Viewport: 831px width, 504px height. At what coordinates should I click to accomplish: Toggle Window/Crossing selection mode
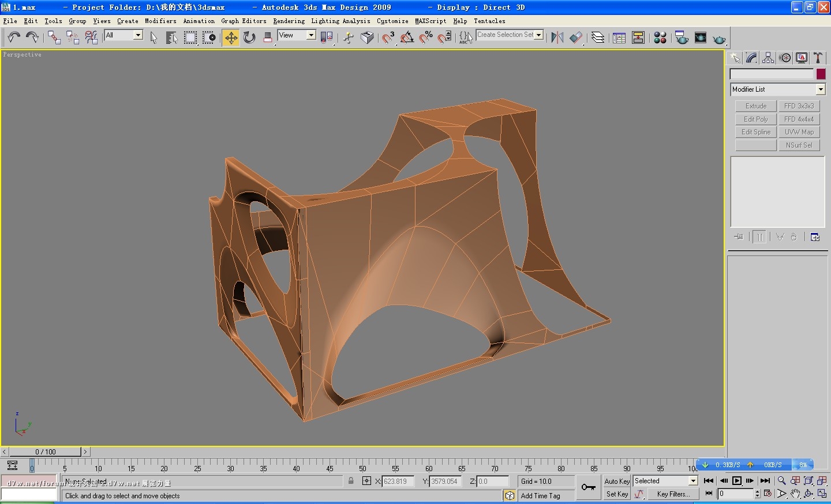click(209, 37)
